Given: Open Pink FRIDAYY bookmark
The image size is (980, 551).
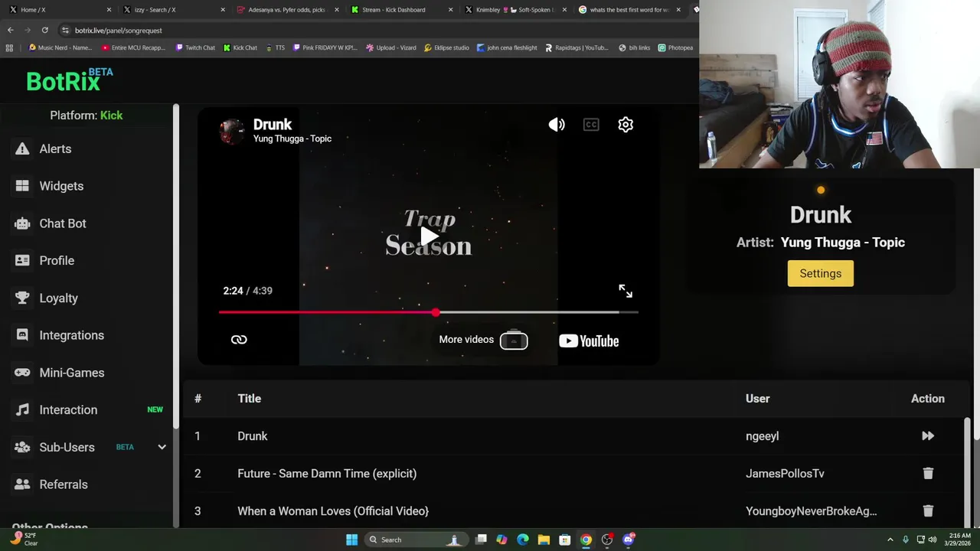Looking at the screenshot, I should (x=325, y=47).
